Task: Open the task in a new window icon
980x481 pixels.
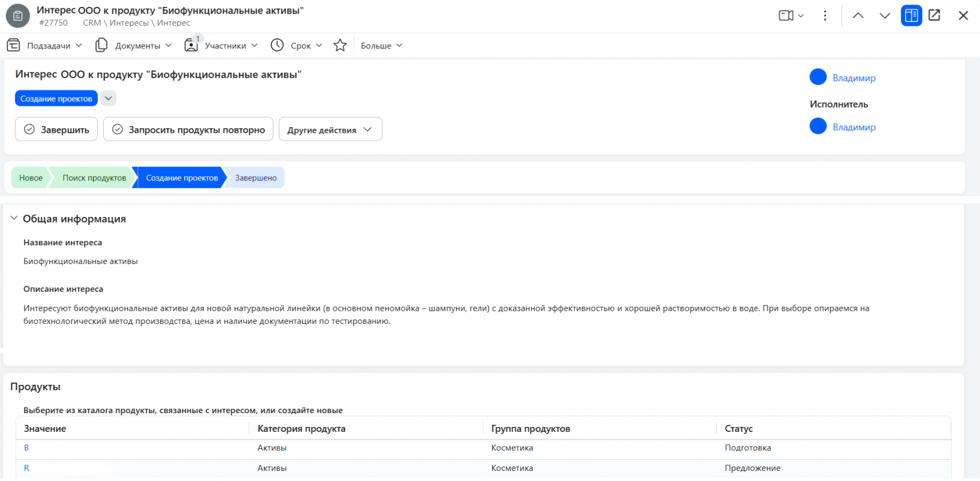Action: (934, 15)
